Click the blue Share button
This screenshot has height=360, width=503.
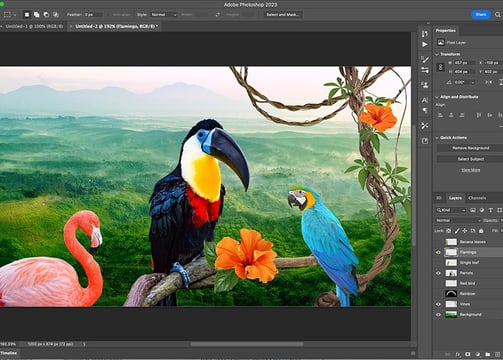point(481,14)
